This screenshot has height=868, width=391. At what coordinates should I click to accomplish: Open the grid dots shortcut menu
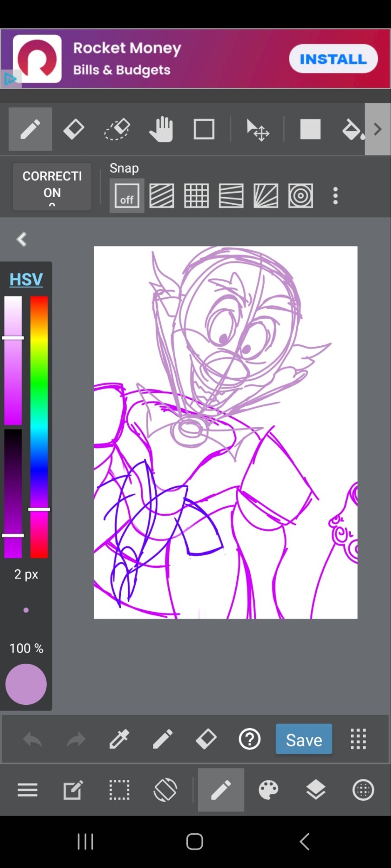click(x=358, y=739)
